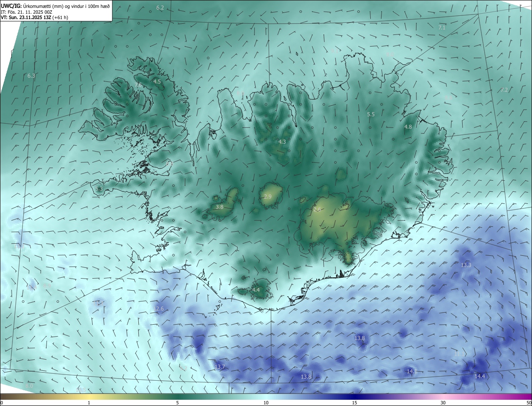
Task: Click the colour scale tick label 10
Action: point(266,403)
